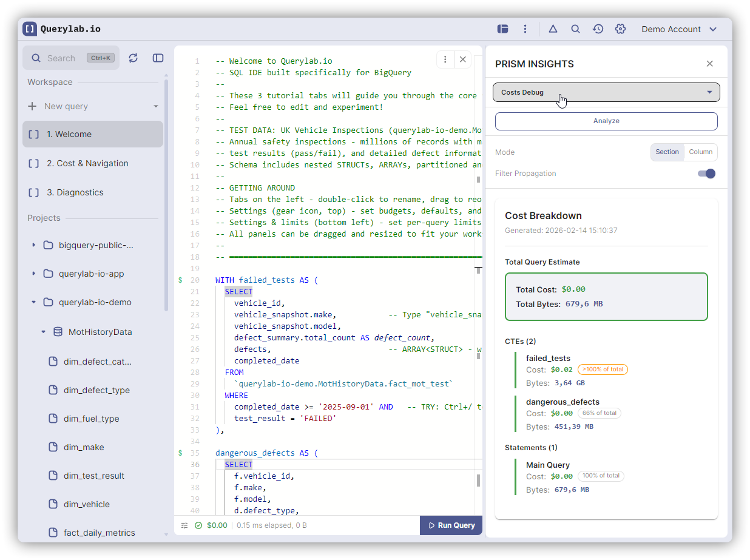This screenshot has width=750, height=560.
Task: Select Section mode
Action: (667, 152)
